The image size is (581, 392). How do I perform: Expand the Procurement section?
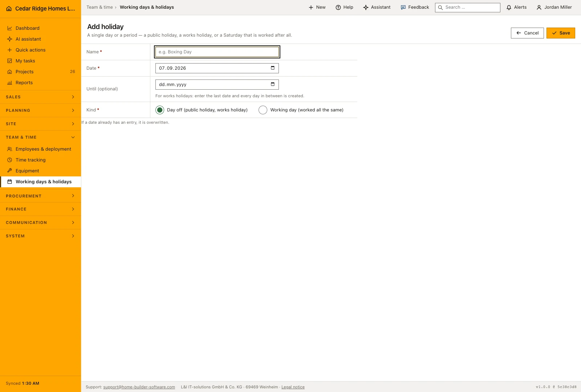coord(40,196)
